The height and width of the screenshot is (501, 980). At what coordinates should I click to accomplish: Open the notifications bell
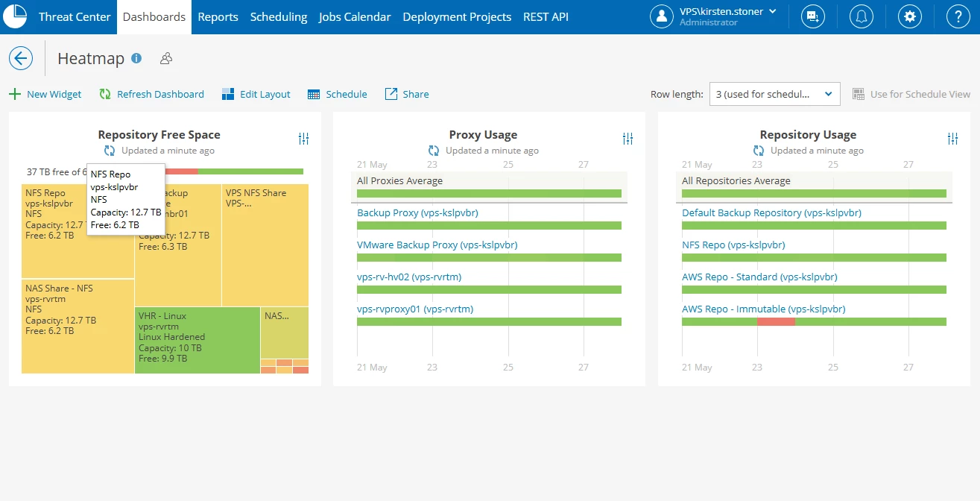pos(862,16)
